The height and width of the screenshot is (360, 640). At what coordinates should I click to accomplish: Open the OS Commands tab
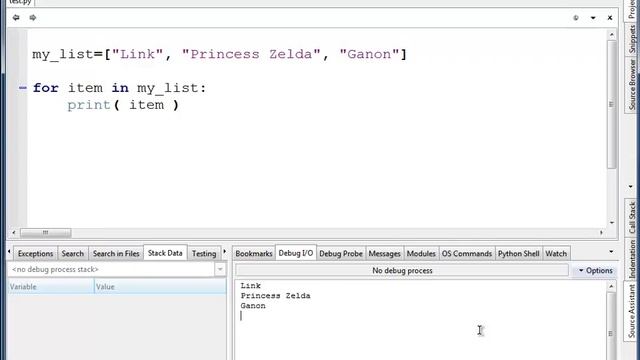(467, 253)
